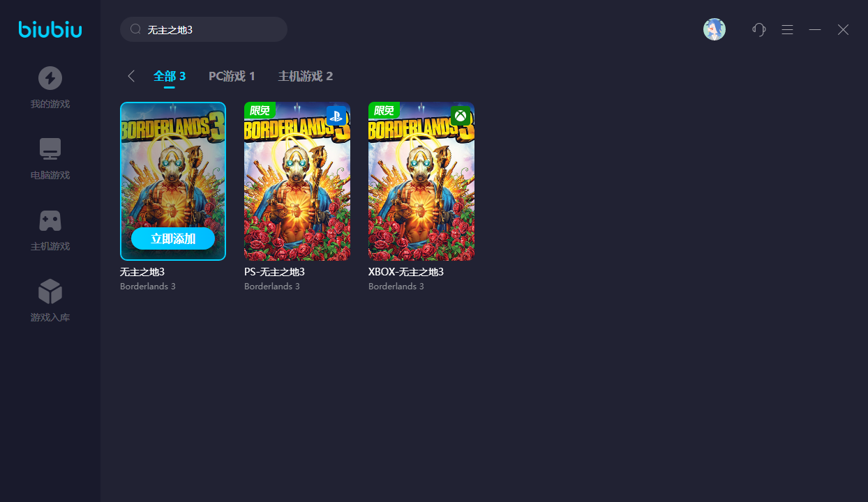Click the 立即添加 button

click(173, 238)
